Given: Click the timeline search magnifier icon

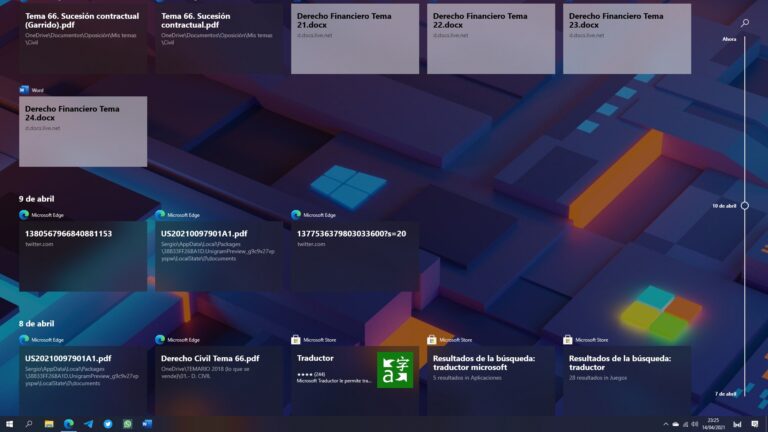Looking at the screenshot, I should (x=745, y=22).
